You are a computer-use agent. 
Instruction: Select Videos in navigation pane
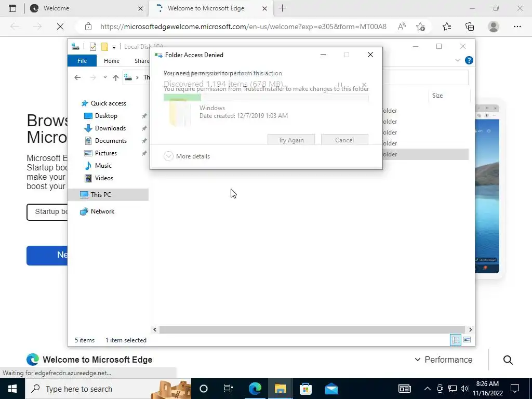pos(104,178)
